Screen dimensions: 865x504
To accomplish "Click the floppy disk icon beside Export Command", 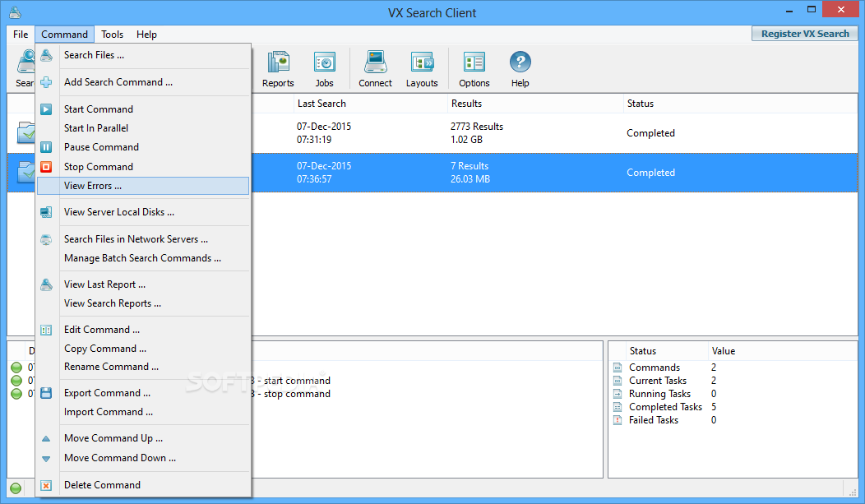I will pyautogui.click(x=46, y=393).
